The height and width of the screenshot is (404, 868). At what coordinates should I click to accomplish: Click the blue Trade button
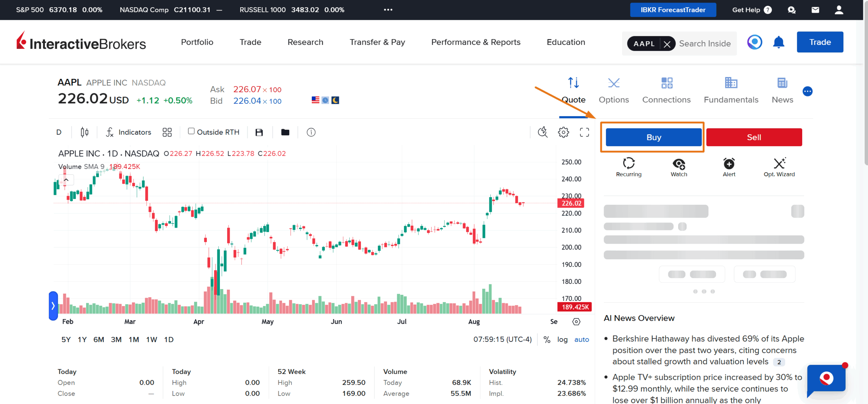click(820, 42)
